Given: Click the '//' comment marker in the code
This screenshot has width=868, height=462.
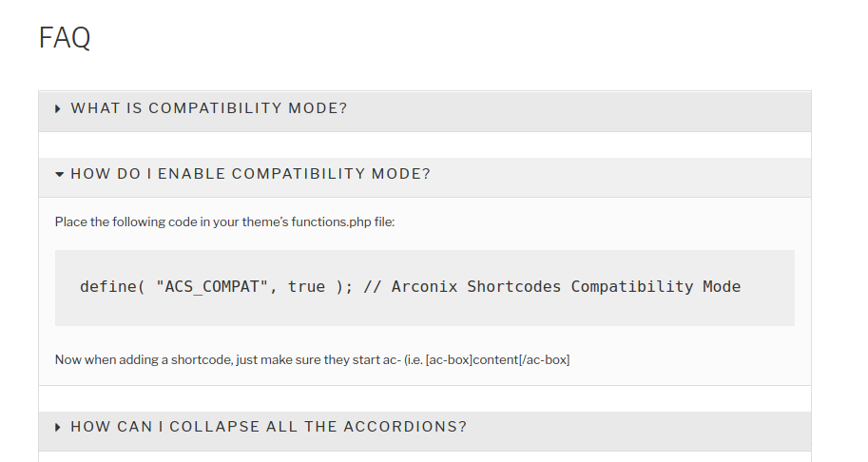Looking at the screenshot, I should pos(373,286).
